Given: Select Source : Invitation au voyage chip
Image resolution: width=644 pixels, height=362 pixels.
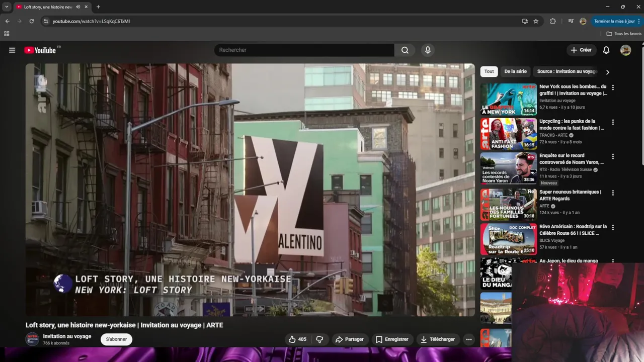Looking at the screenshot, I should (x=567, y=71).
